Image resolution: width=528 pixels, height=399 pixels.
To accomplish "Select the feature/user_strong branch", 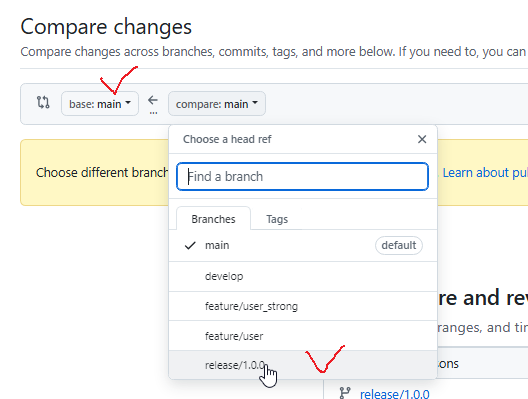I will click(x=303, y=306).
